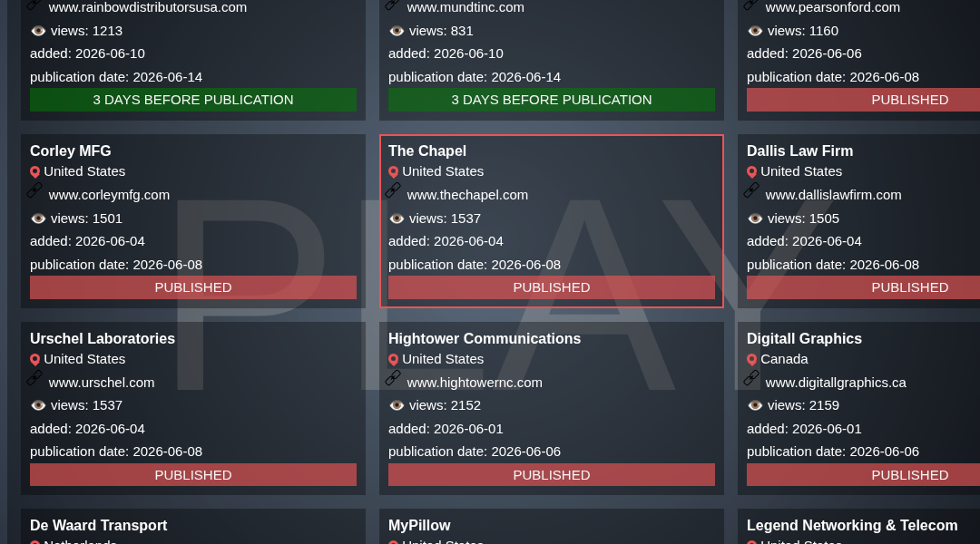Select Legend Networking & Telecom title

(852, 525)
